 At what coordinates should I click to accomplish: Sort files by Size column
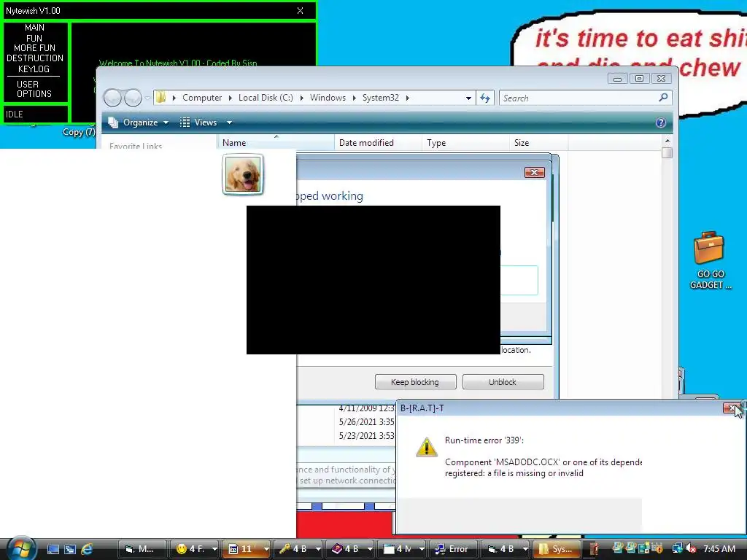click(538, 143)
